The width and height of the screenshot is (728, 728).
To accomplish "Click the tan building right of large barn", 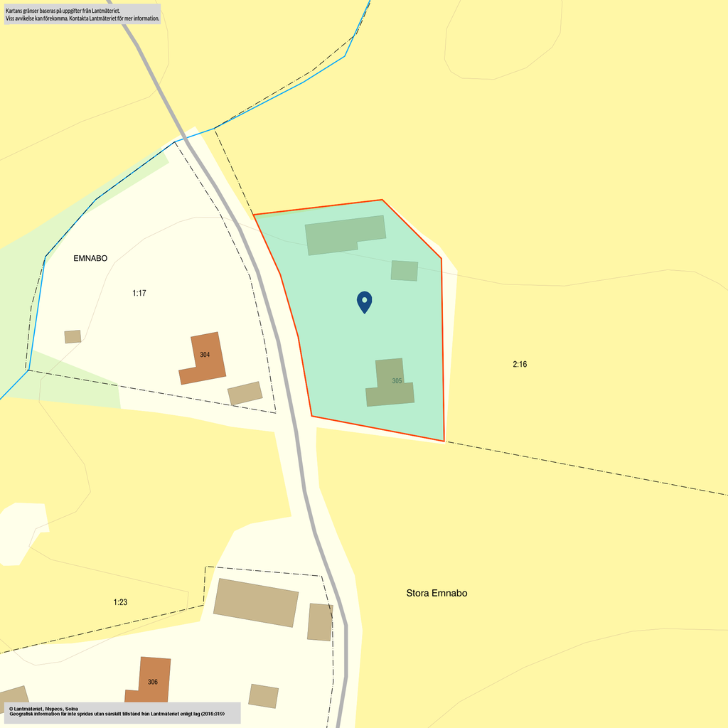I will tap(320, 622).
